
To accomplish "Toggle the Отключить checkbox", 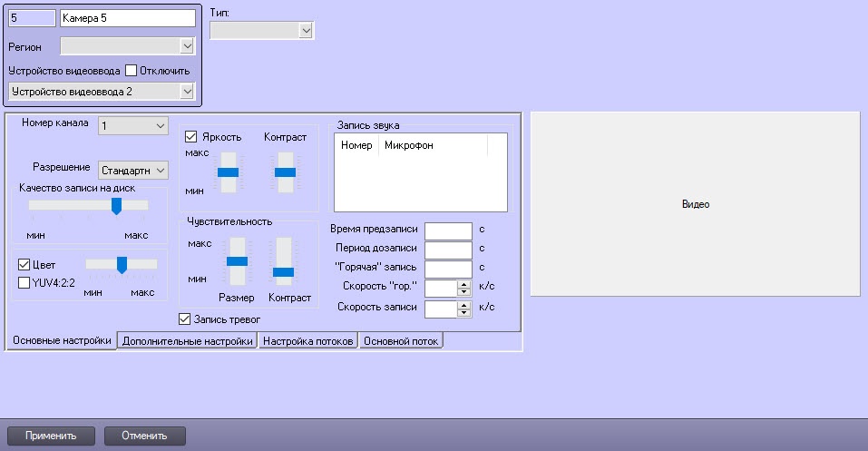I will tap(131, 71).
